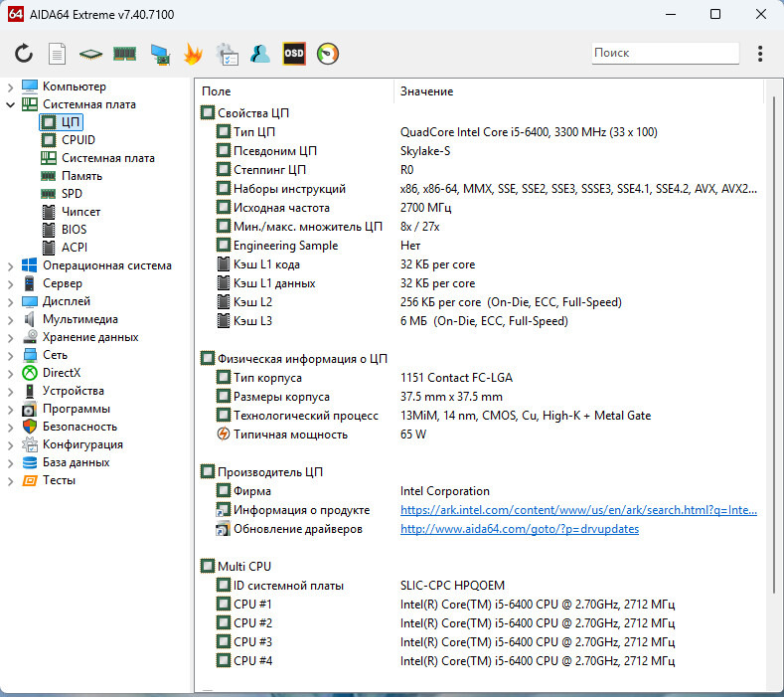The image size is (784, 697).
Task: Click the Значение column header
Action: [427, 91]
